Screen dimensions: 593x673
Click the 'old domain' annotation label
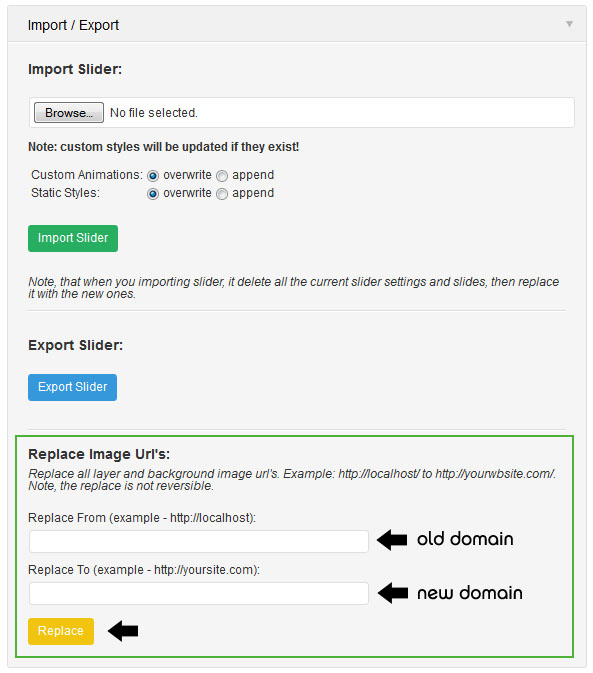[465, 539]
